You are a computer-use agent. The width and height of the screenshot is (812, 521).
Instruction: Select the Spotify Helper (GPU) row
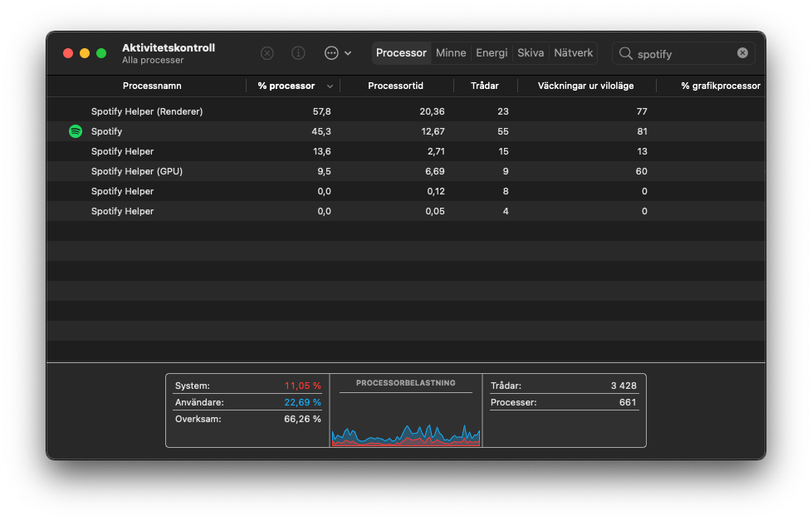tap(406, 171)
